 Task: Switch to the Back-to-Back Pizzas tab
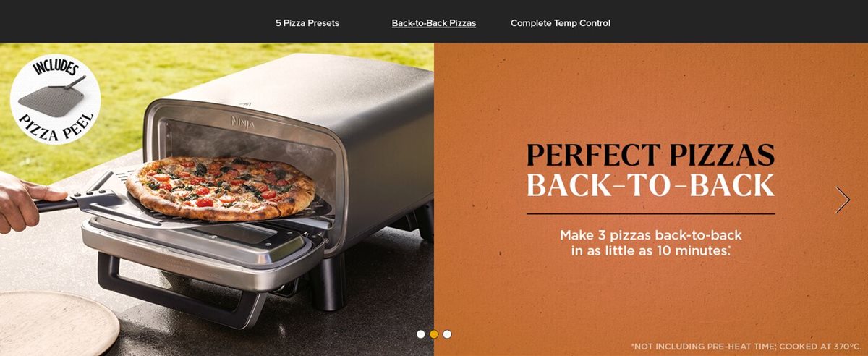coord(434,23)
